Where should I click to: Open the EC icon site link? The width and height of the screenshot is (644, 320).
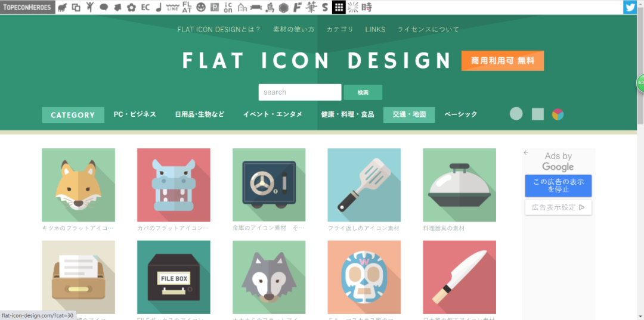pyautogui.click(x=145, y=7)
